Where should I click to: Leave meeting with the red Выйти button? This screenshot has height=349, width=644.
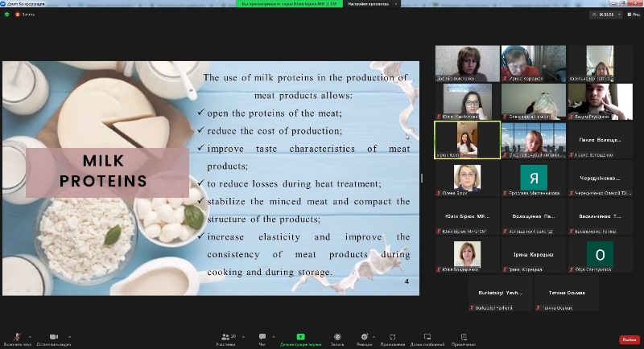point(630,339)
